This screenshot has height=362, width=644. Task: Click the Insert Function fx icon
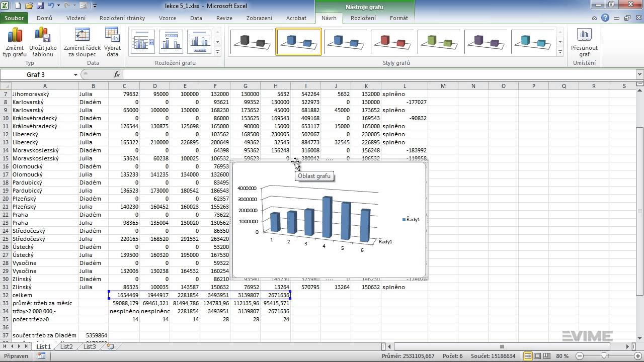(x=117, y=74)
